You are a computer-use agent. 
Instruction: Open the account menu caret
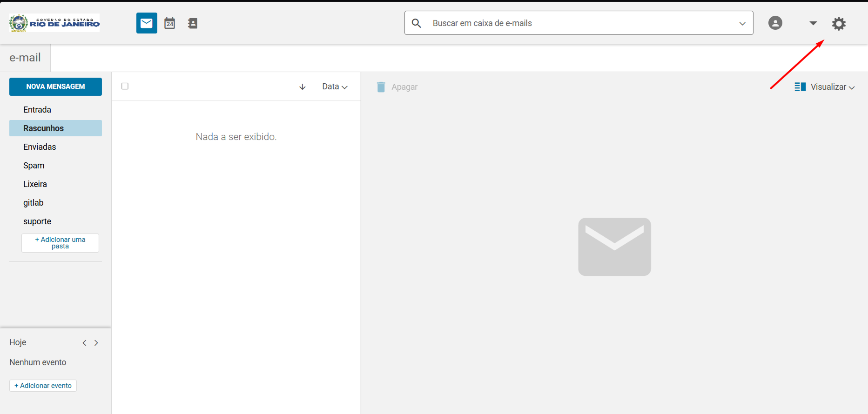[813, 23]
